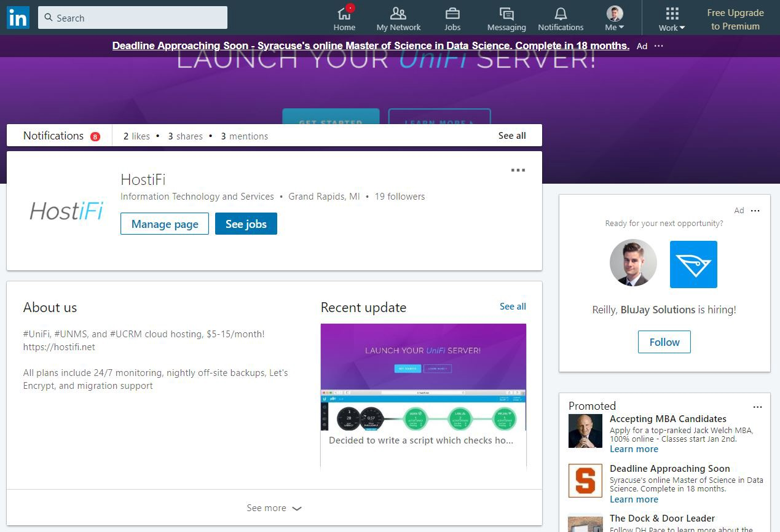Click the See jobs button
The width and height of the screenshot is (780, 532).
coord(246,224)
